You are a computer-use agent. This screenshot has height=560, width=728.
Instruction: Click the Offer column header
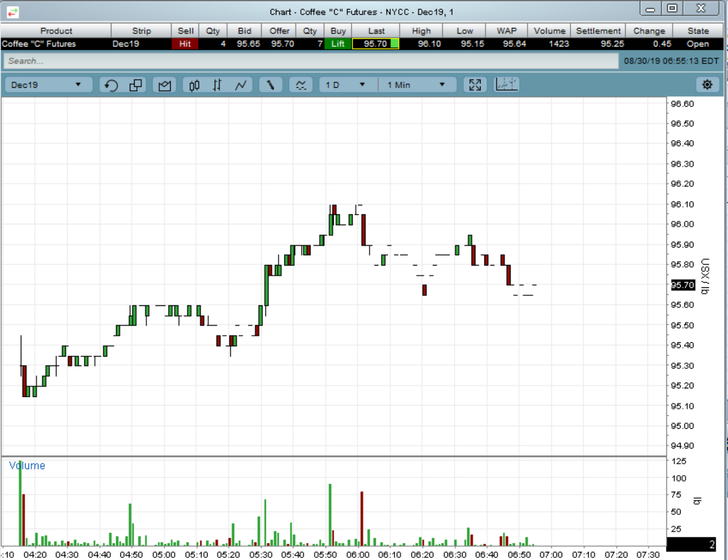pyautogui.click(x=279, y=31)
